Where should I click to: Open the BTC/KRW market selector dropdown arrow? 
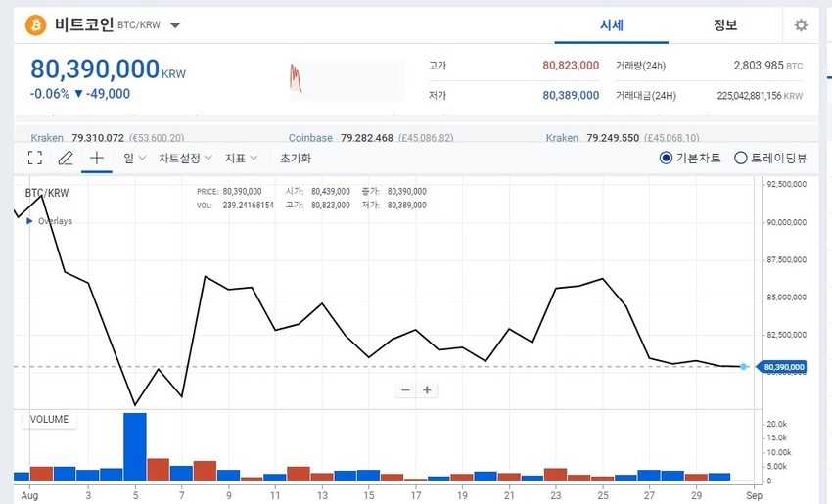(175, 24)
